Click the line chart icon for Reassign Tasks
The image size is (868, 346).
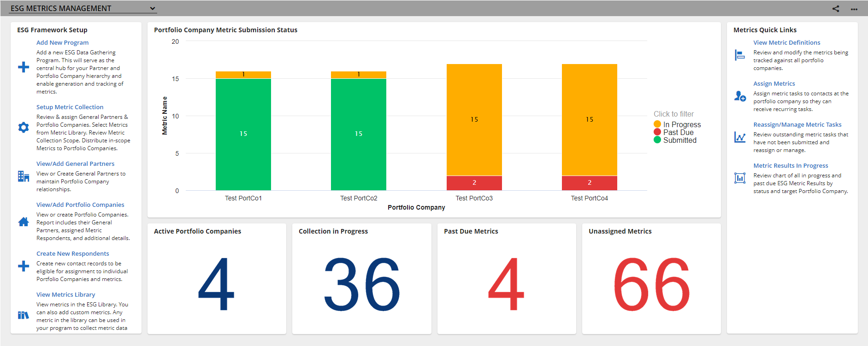pyautogui.click(x=740, y=137)
